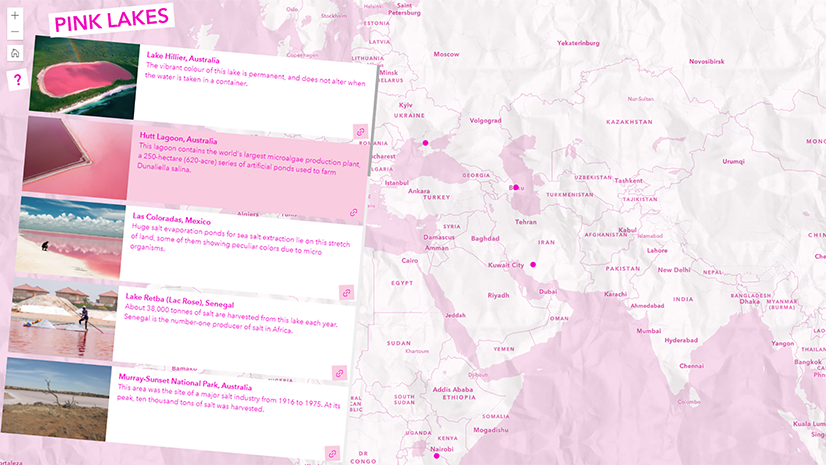Return map to home view
This screenshot has width=826, height=465.
tap(15, 53)
